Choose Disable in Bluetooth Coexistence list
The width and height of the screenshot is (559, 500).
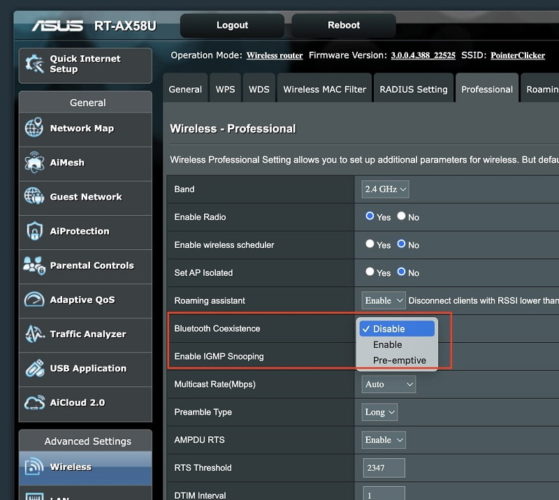pos(397,329)
